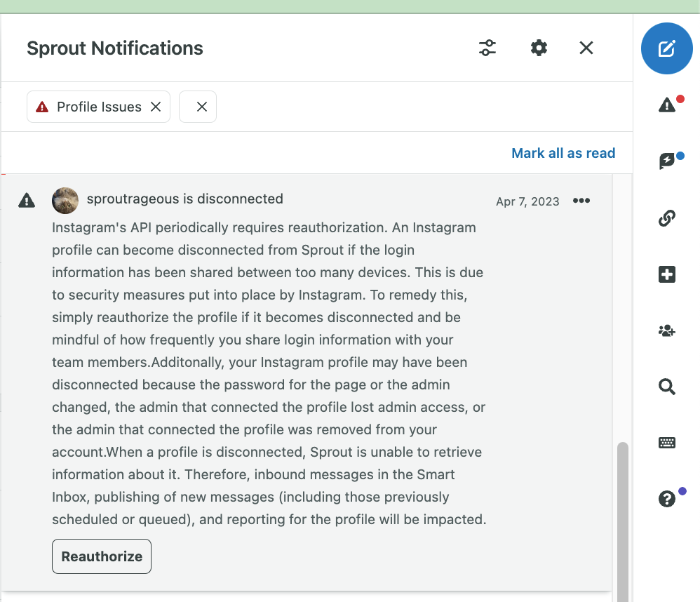Show keyboard shortcuts icon
700x602 pixels.
[667, 443]
